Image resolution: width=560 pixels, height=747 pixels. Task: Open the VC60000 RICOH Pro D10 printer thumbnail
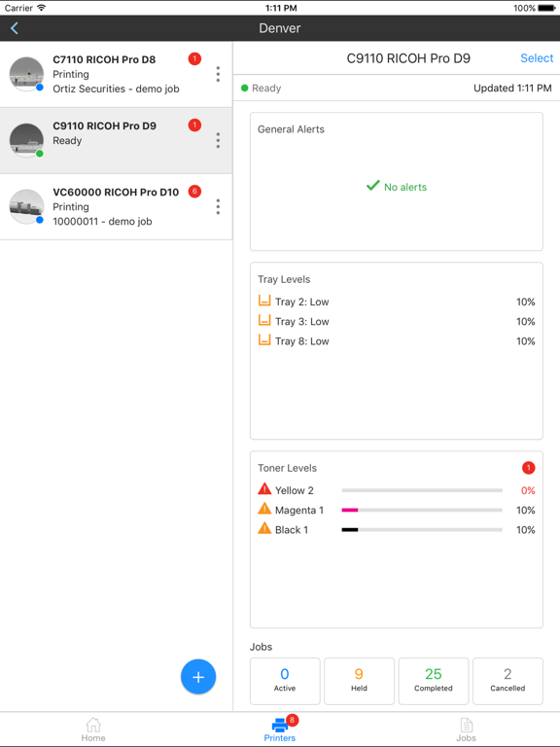coord(26,207)
